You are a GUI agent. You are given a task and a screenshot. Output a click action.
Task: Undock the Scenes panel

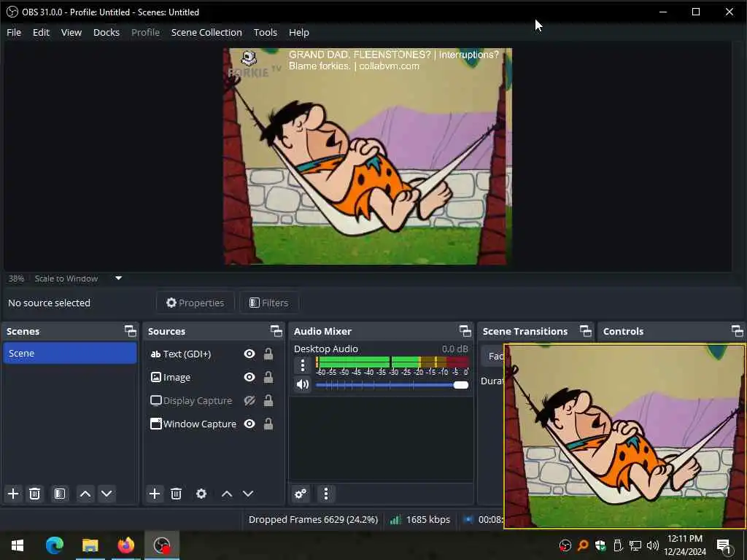pyautogui.click(x=130, y=331)
